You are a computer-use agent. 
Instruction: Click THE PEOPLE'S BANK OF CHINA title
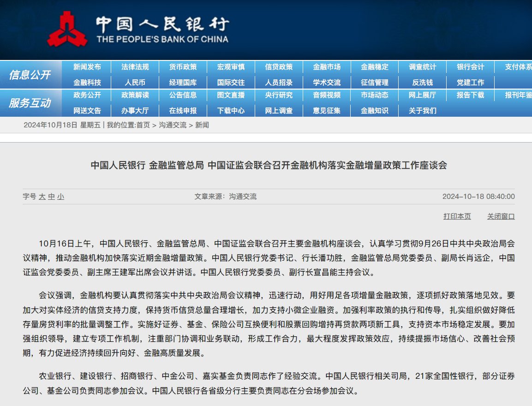[x=162, y=39]
